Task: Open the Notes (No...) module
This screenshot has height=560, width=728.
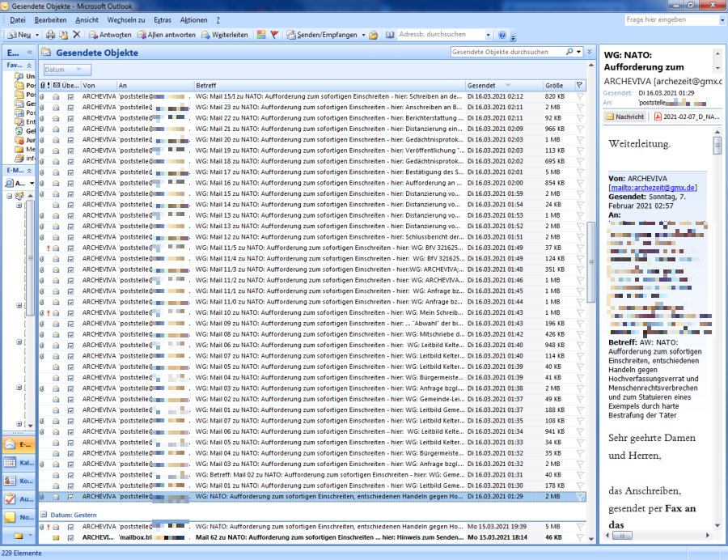Action: coord(19,517)
